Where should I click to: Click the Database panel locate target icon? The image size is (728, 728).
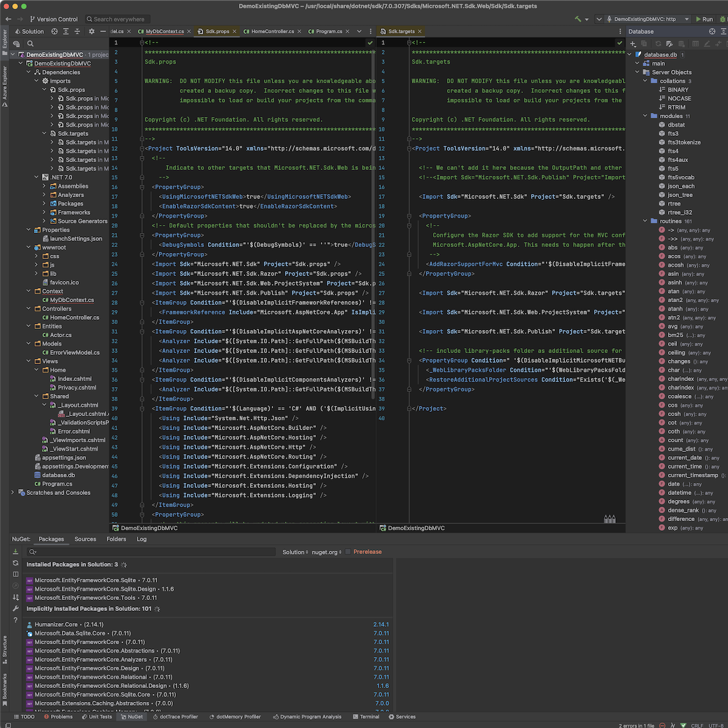pyautogui.click(x=712, y=31)
